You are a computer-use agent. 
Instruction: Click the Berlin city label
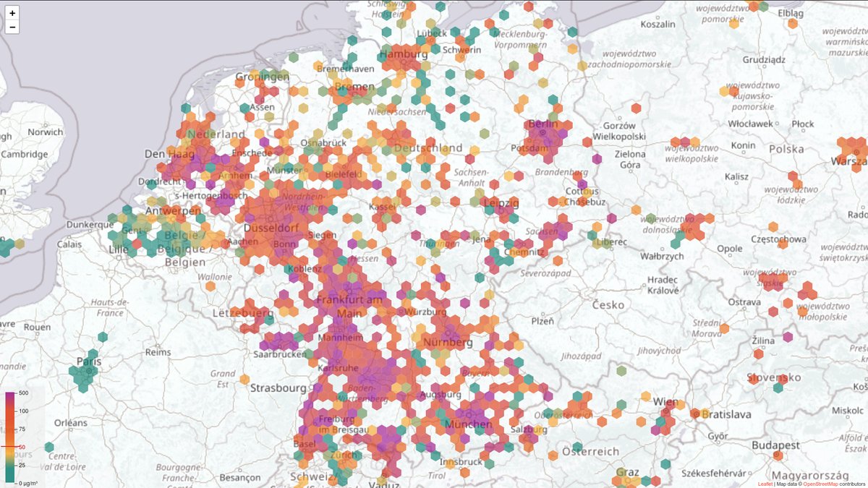542,124
